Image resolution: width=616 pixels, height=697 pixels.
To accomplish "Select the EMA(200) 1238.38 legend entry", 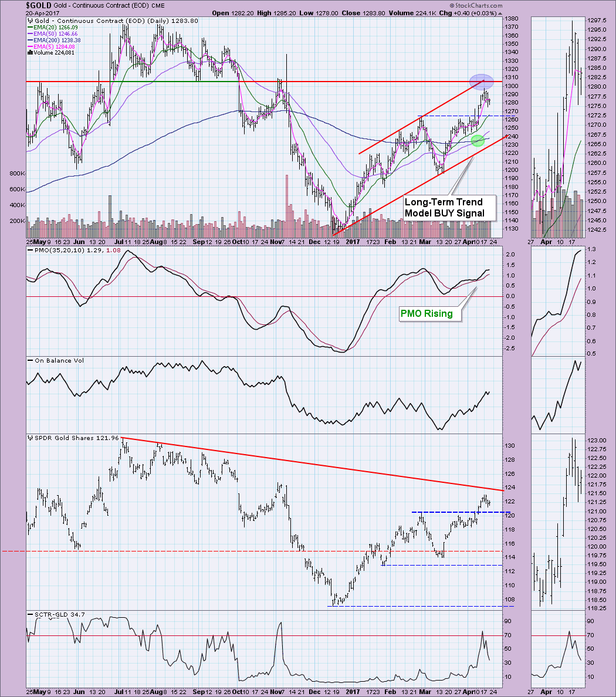I will click(x=54, y=40).
